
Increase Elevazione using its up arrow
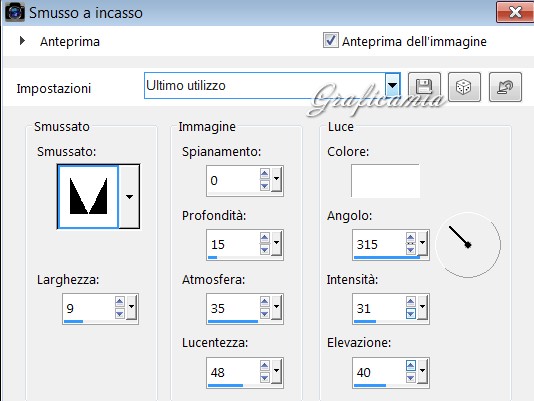click(x=411, y=366)
